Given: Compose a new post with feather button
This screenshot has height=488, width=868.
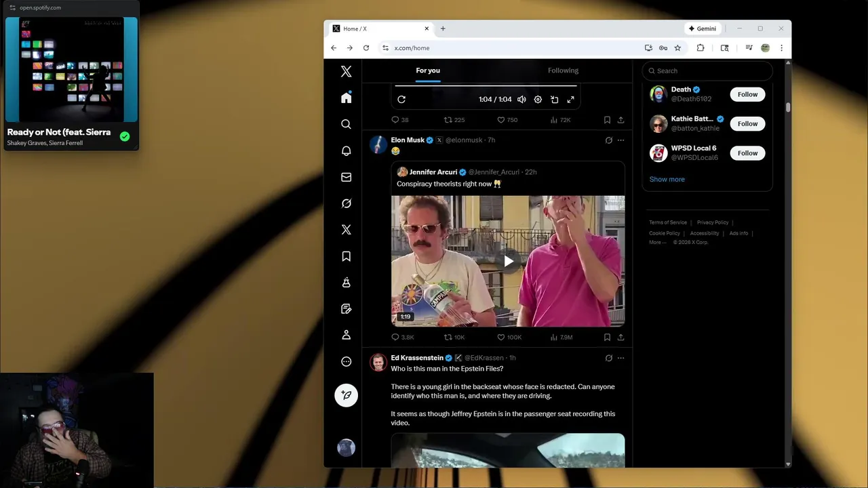Looking at the screenshot, I should tap(346, 395).
